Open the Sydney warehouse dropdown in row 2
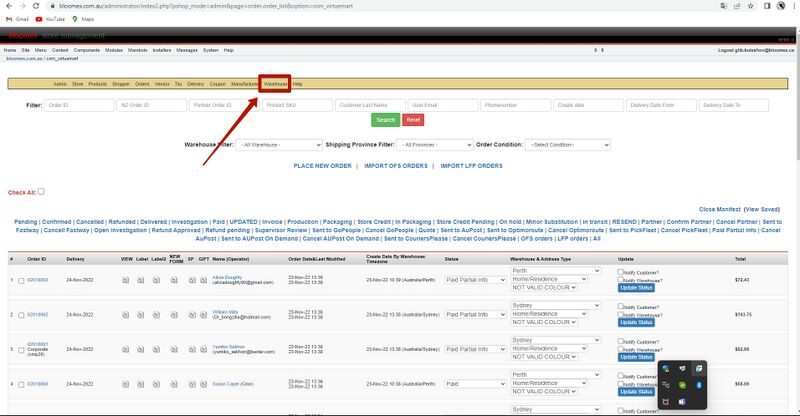Screen dimensions: 800x416 556,305
